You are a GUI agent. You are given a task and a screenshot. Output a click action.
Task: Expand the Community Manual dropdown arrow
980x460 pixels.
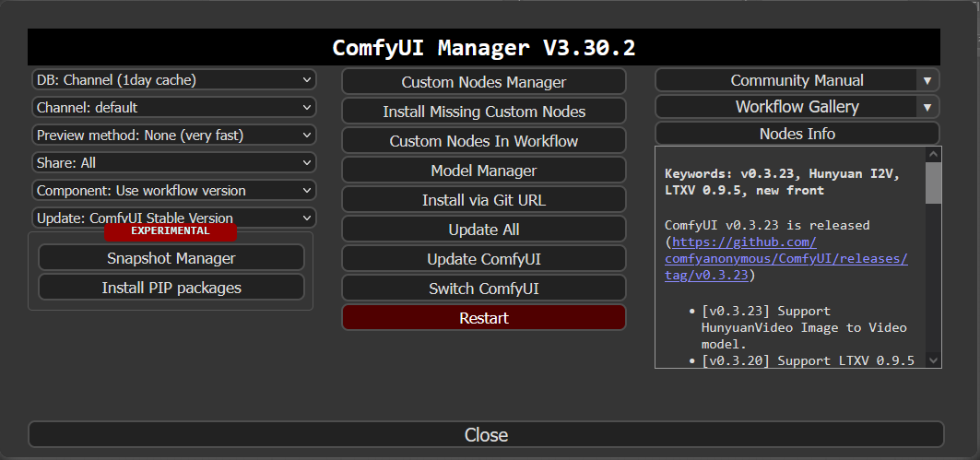(x=927, y=80)
